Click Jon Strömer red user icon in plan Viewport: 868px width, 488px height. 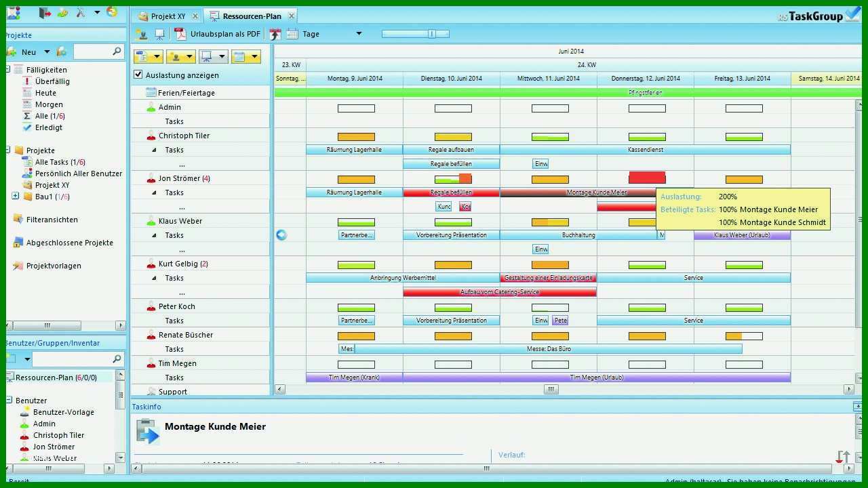click(151, 178)
